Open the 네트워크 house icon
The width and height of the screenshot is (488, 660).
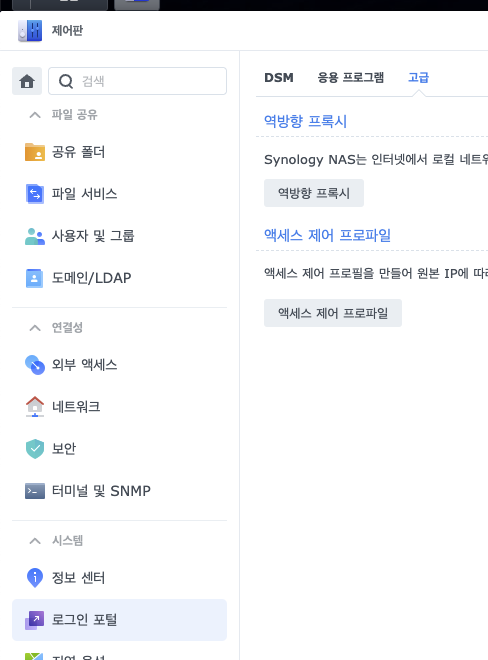click(x=35, y=407)
